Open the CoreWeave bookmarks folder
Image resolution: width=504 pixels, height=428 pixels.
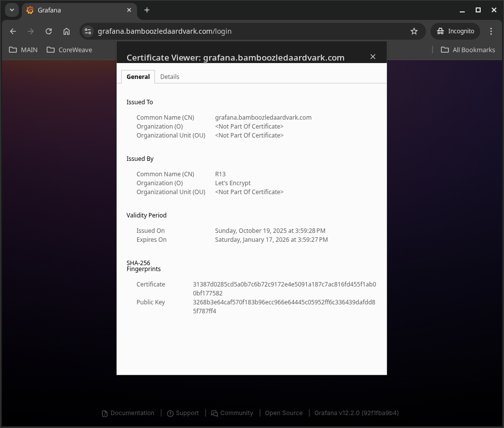click(70, 50)
